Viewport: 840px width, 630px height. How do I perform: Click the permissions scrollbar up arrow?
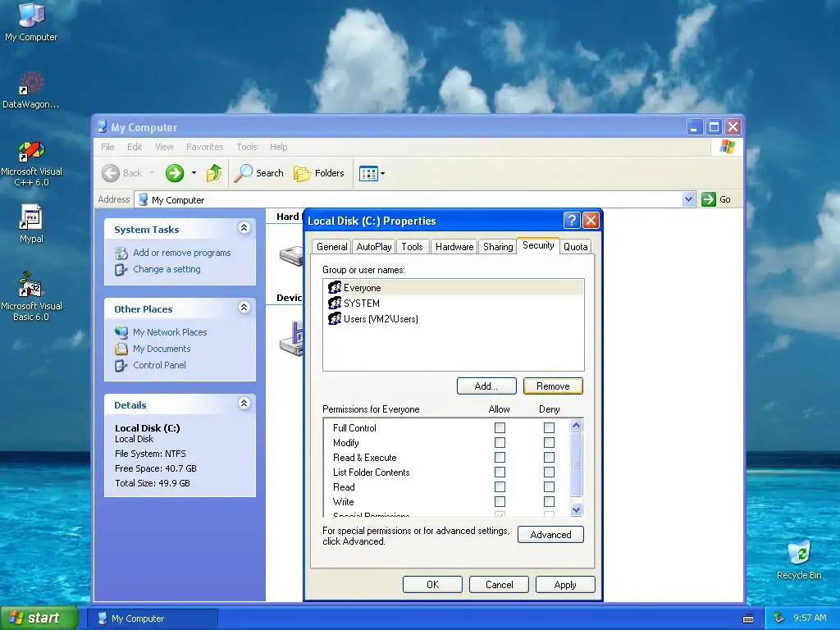577,426
